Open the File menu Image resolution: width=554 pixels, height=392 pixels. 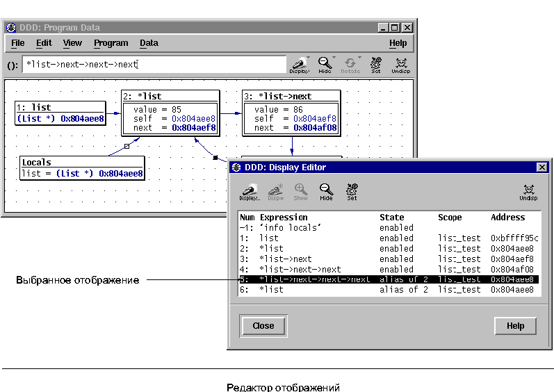pos(17,43)
